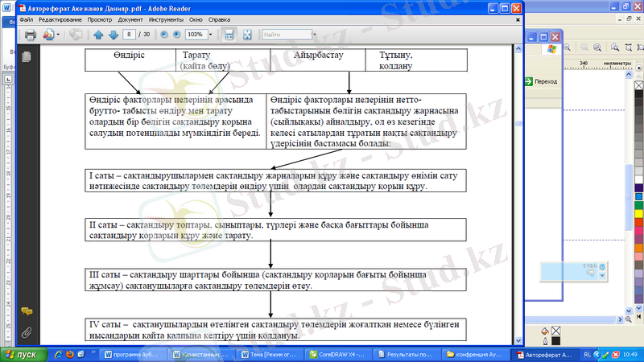Image resolution: width=644 pixels, height=362 pixels.
Task: Click the zoom field showing 103%
Action: tap(196, 35)
